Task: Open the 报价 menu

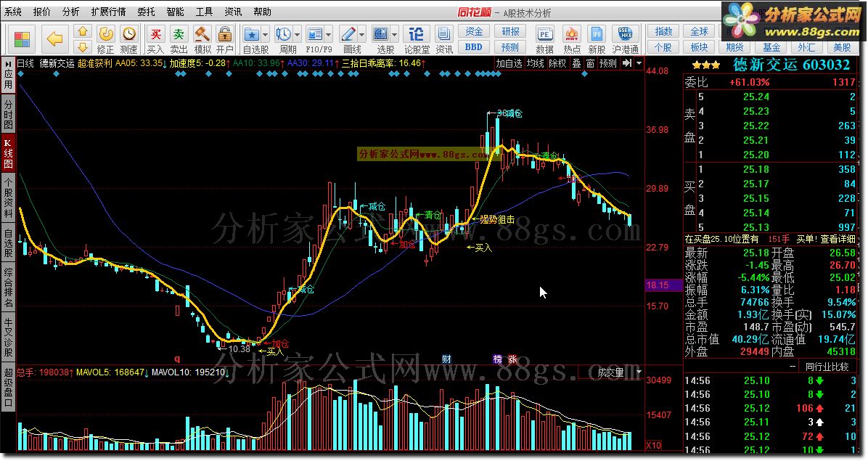Action: click(41, 12)
